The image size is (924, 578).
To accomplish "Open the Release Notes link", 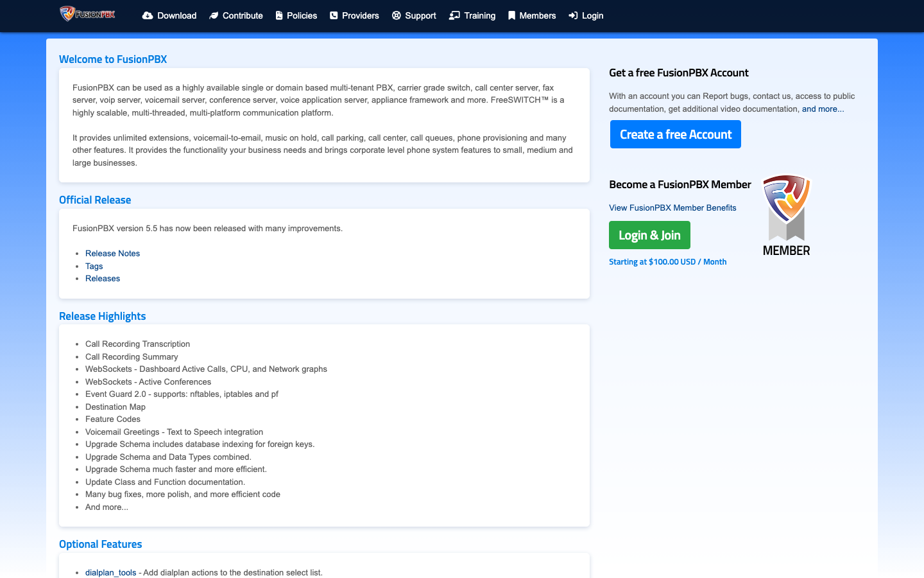I will point(112,253).
